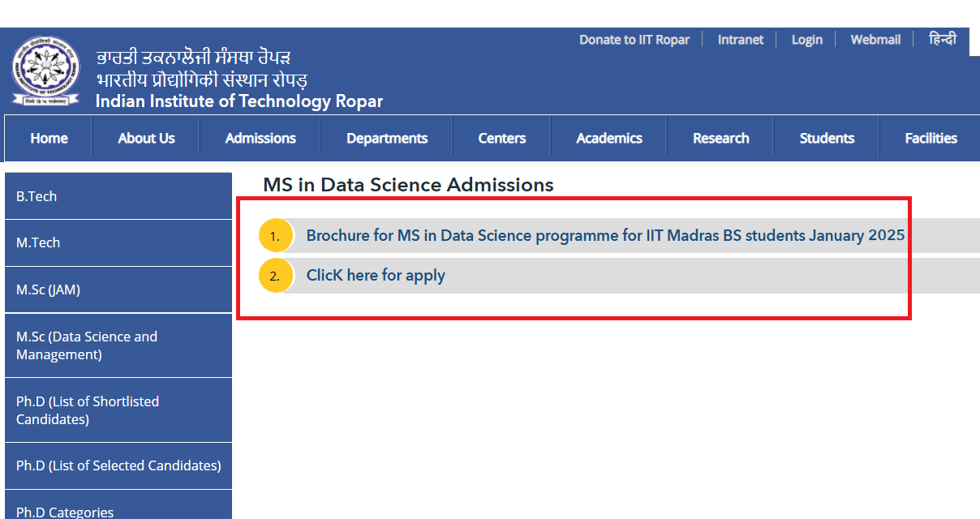Open Ph.D (List of Selected Candidates)
Image resolution: width=980 pixels, height=519 pixels.
[118, 465]
